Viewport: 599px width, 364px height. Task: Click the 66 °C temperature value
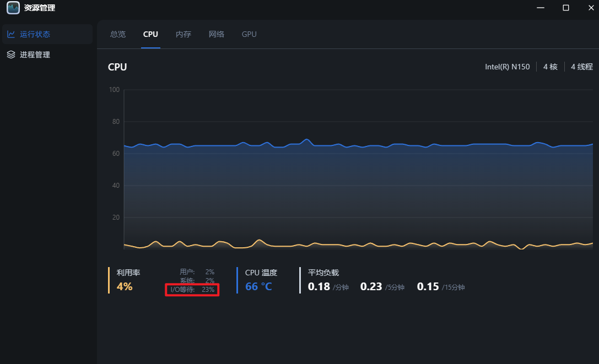coord(258,286)
